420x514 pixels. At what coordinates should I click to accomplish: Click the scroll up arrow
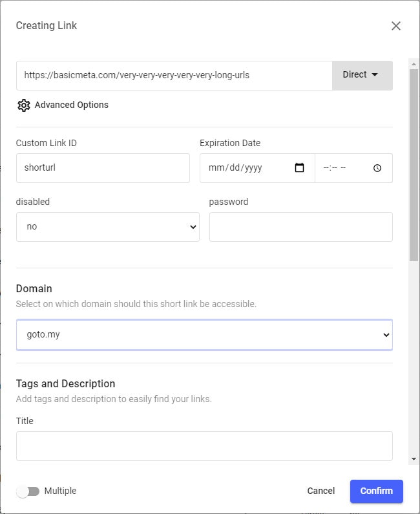414,63
